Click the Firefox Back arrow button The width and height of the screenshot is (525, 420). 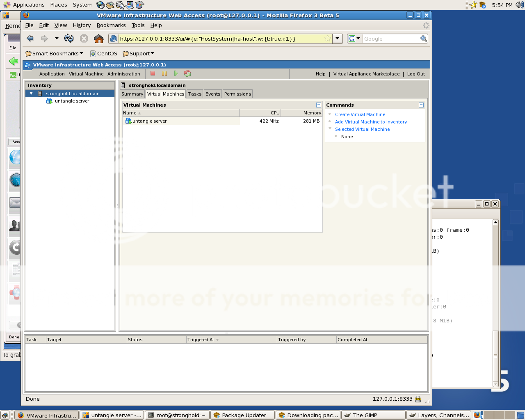coord(30,39)
